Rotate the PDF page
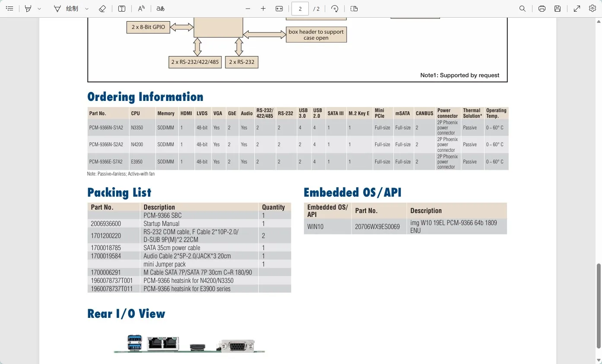Screen dimensions: 602x364 [335, 9]
